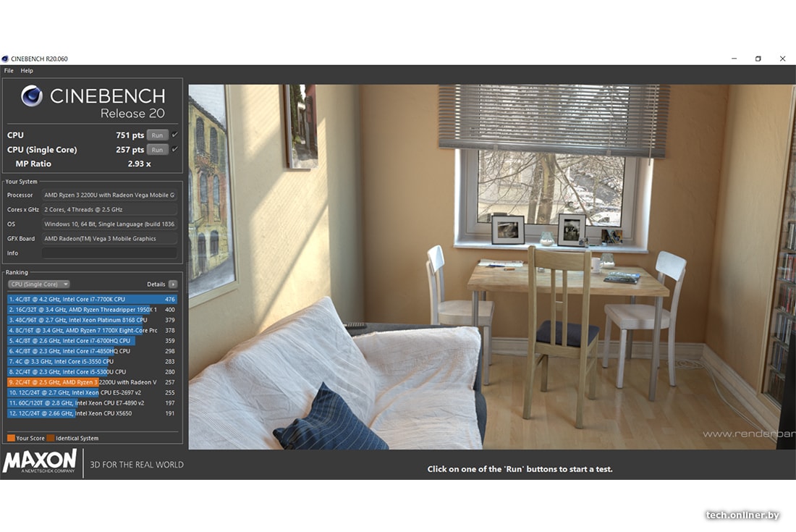The image size is (796, 532).
Task: Click the MP Ratio 2.93 x value
Action: (139, 164)
